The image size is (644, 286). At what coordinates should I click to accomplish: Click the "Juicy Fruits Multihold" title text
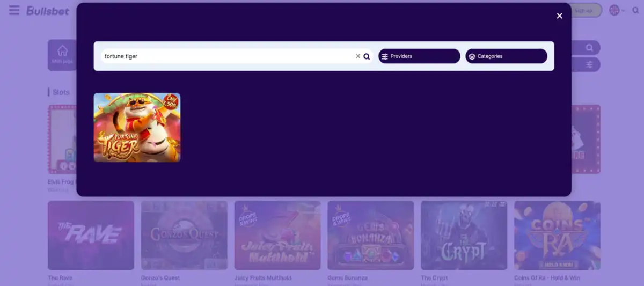(263, 278)
